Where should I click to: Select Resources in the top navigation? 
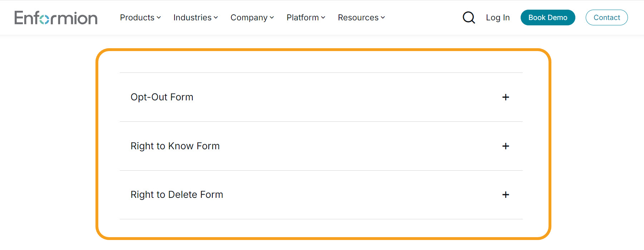[x=358, y=17]
